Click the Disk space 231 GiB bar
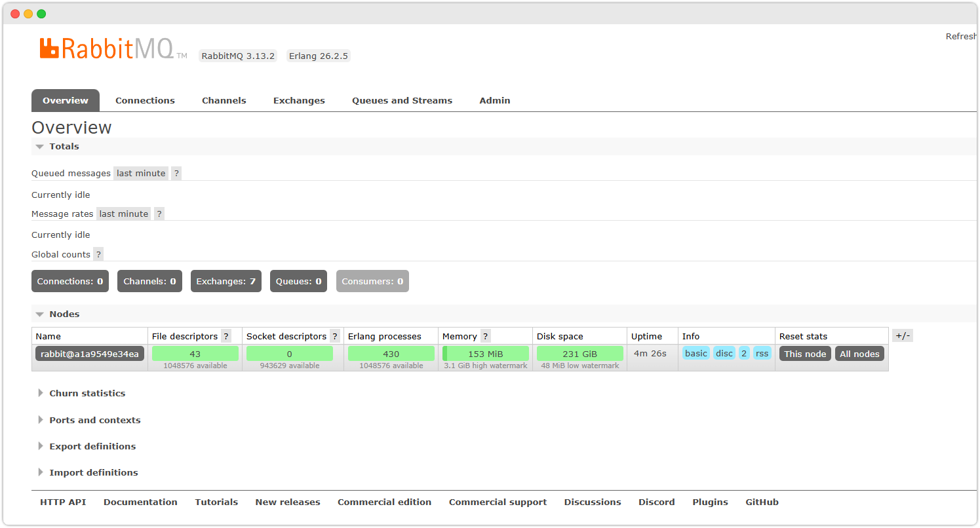Image resolution: width=980 pixels, height=528 pixels. click(x=580, y=354)
